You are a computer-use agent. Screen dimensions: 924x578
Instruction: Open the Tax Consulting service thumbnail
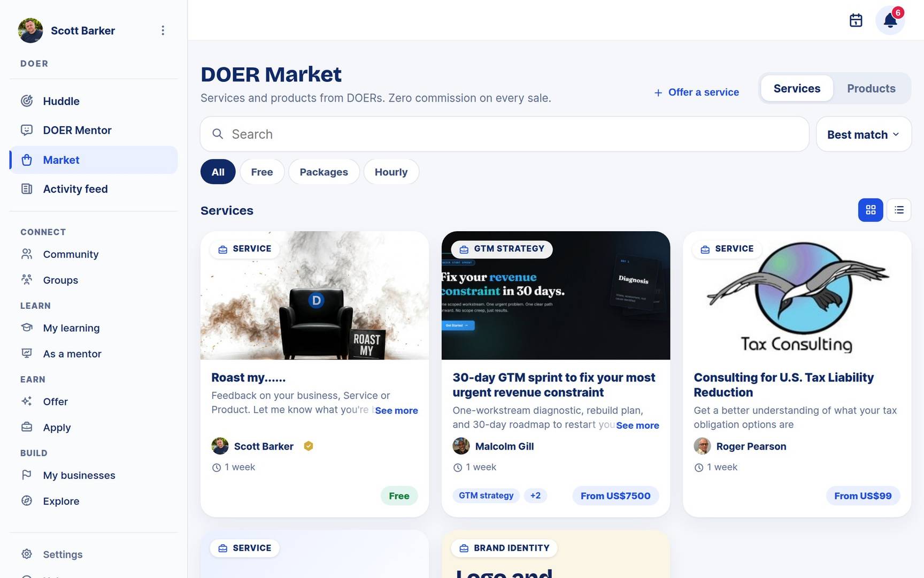click(797, 295)
